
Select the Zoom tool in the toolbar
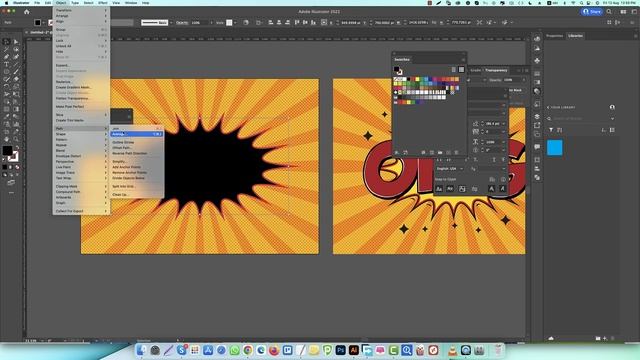coord(16,139)
